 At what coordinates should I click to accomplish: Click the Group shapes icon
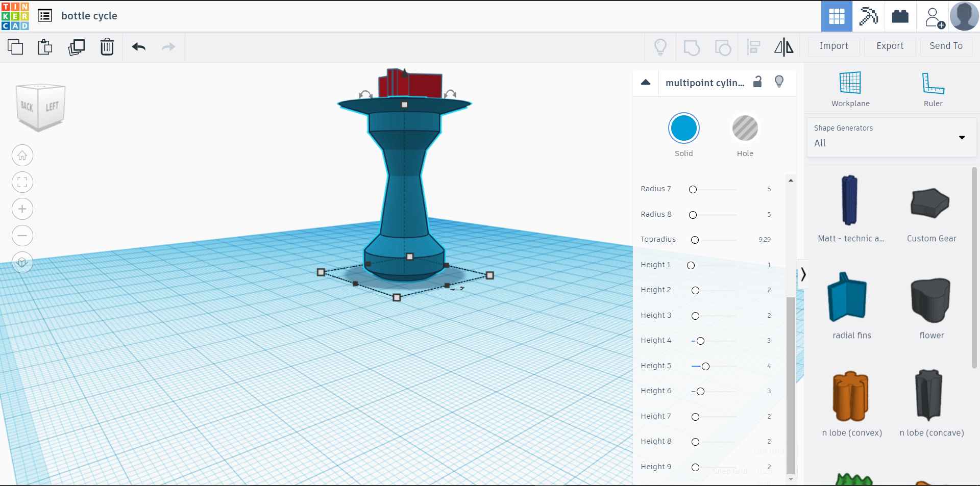click(x=691, y=47)
